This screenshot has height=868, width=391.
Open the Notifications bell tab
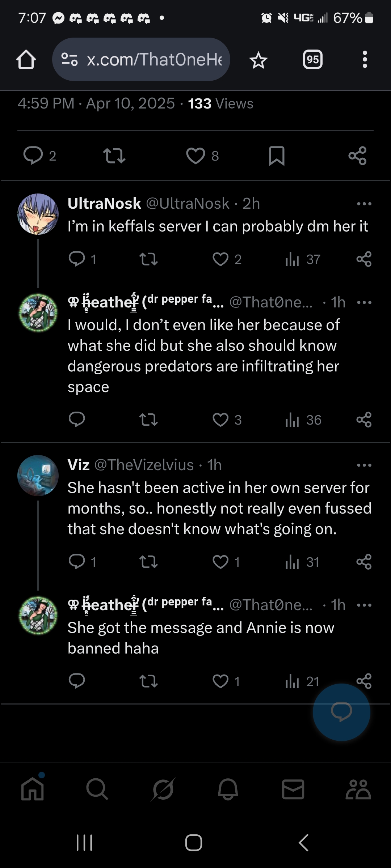[x=228, y=789]
